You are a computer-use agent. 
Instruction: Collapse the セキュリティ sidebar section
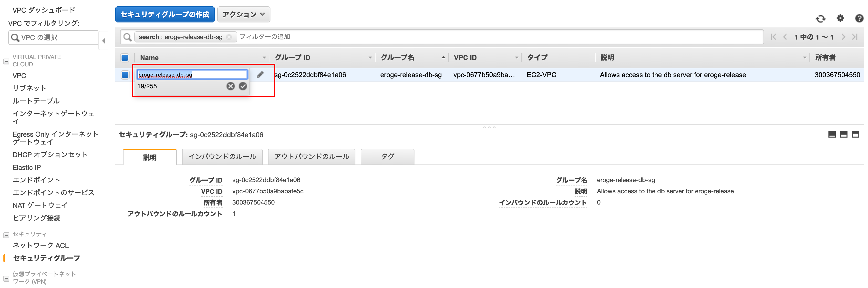(x=6, y=235)
